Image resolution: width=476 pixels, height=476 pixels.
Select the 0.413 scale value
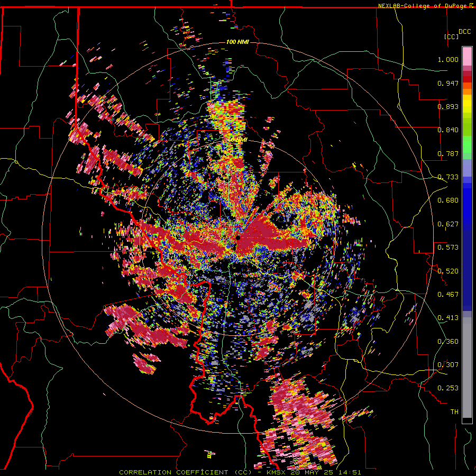pyautogui.click(x=448, y=318)
